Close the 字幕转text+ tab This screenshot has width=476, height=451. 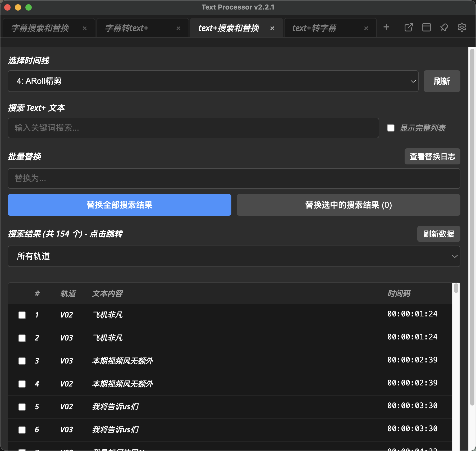[x=178, y=28]
